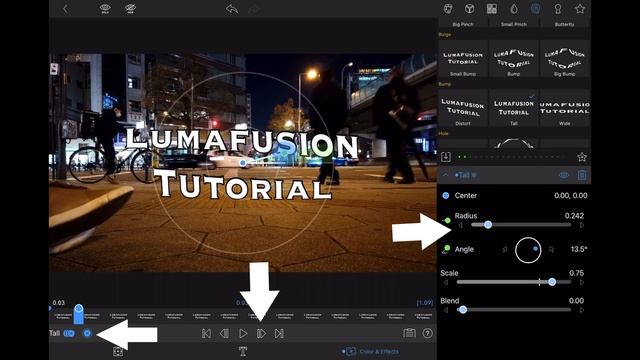The width and height of the screenshot is (640, 360).
Task: Click the Scale slider handle
Action: [x=552, y=282]
